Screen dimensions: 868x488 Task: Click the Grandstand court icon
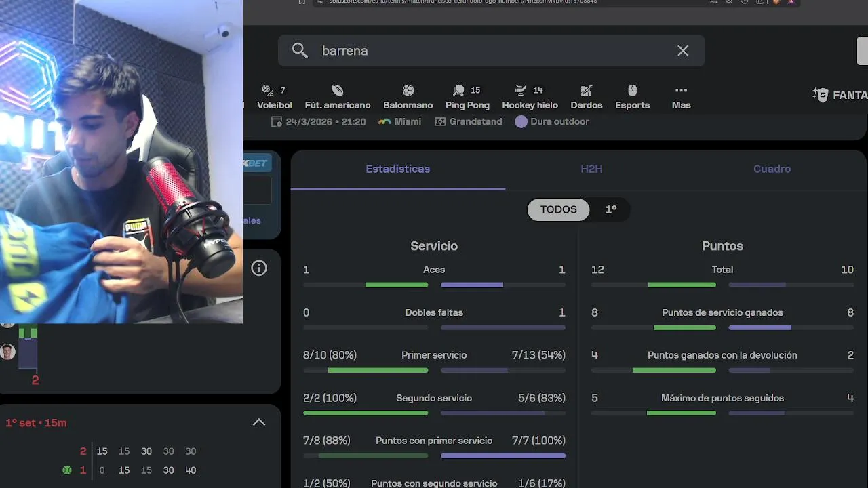pos(440,122)
